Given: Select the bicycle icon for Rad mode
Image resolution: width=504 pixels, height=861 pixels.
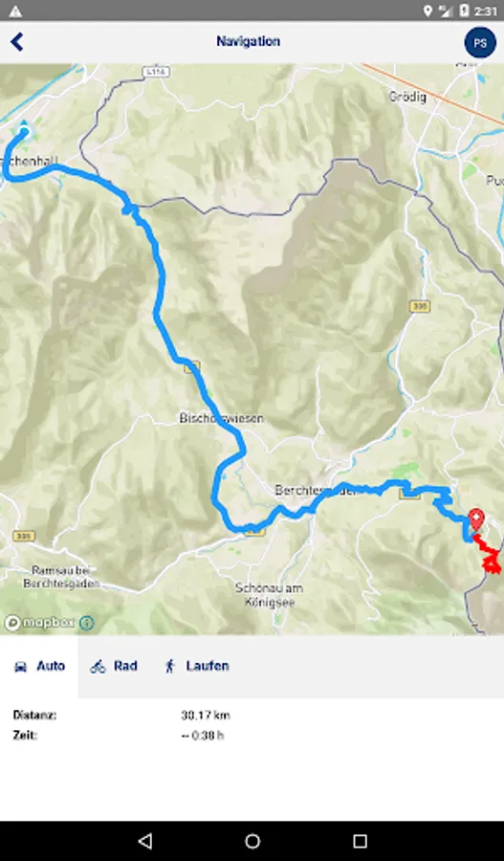Looking at the screenshot, I should 99,667.
